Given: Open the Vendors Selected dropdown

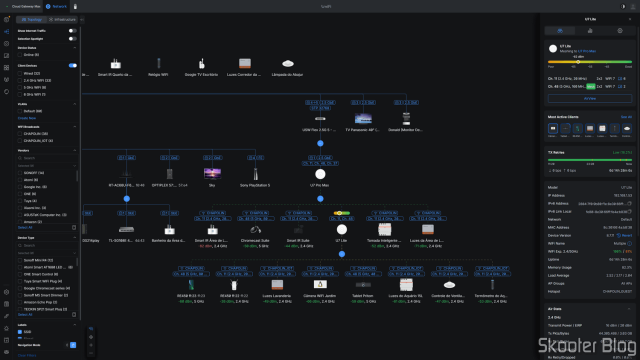Looking at the screenshot, I should pos(47,166).
